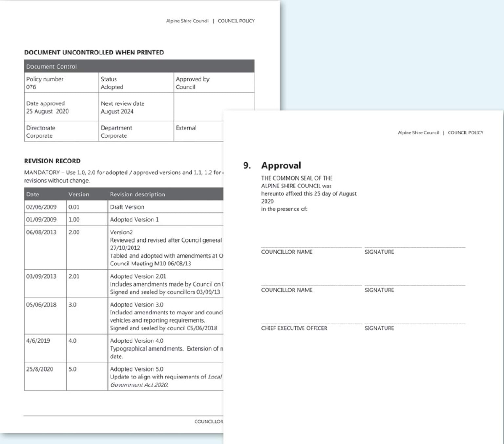Select 'Adopted Version 1' description

134,219
